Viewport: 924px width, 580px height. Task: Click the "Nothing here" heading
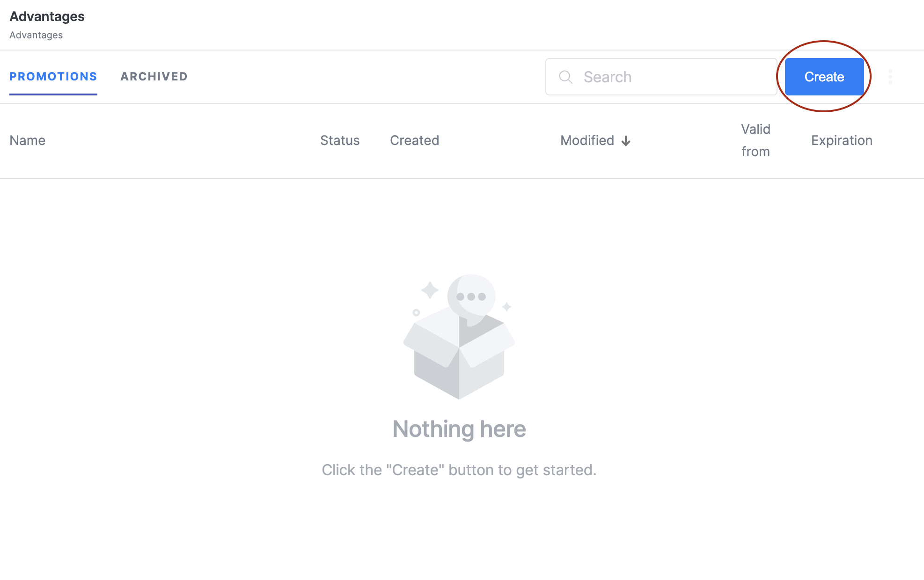459,429
